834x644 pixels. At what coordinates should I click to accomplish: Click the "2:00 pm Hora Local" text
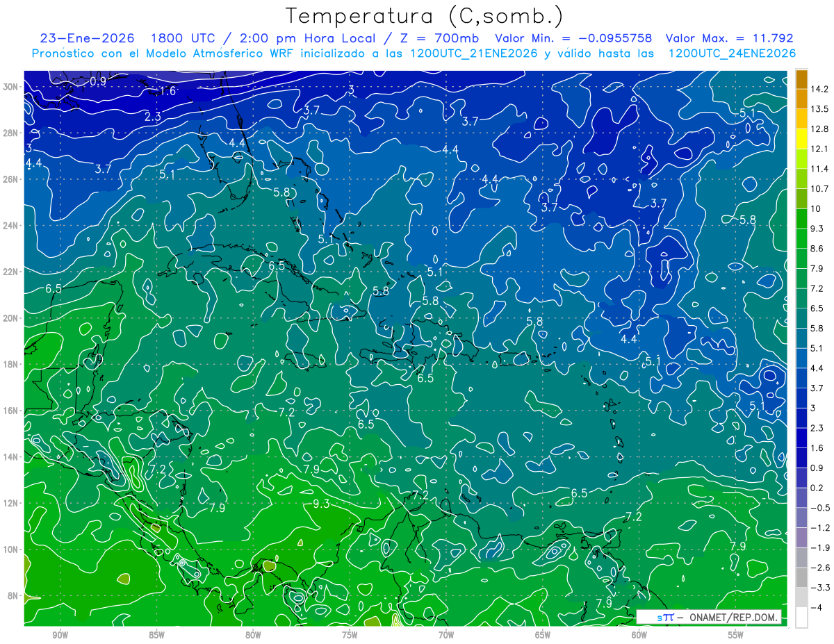(x=307, y=38)
